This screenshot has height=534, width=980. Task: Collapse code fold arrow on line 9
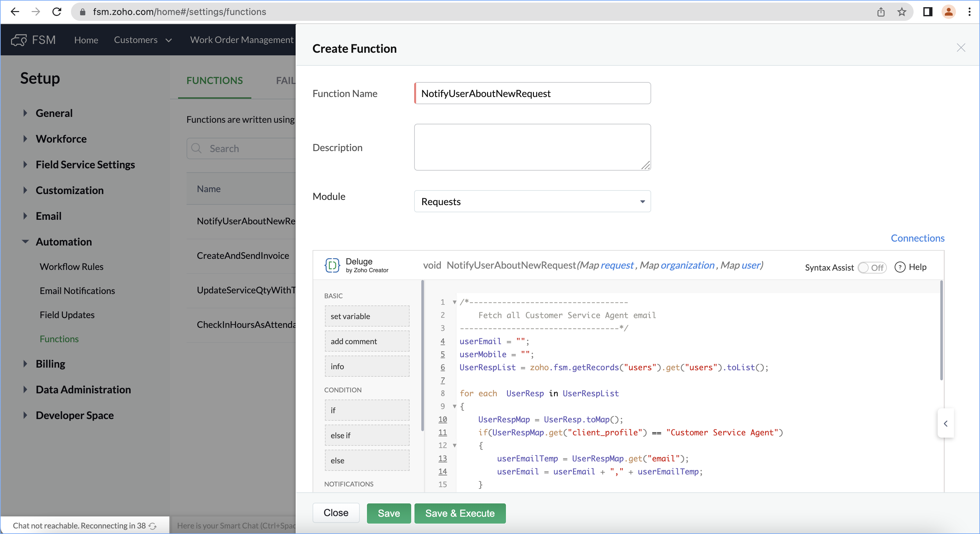(x=454, y=406)
